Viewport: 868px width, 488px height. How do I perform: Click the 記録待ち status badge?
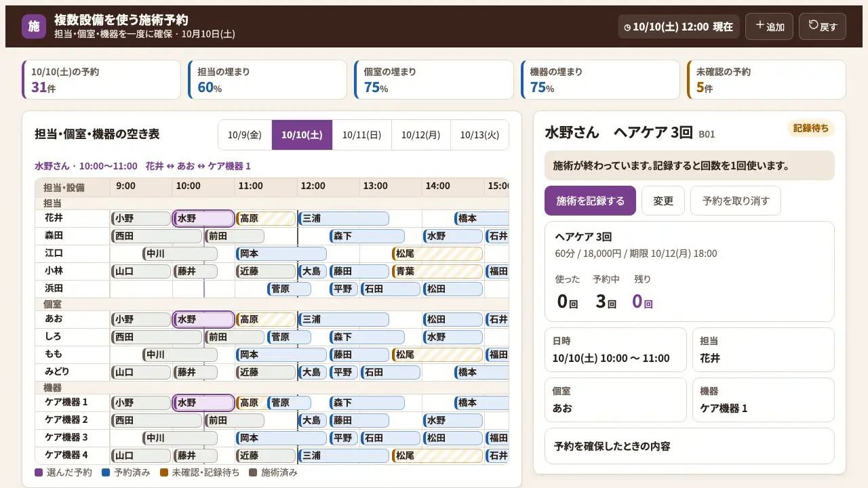pos(811,128)
